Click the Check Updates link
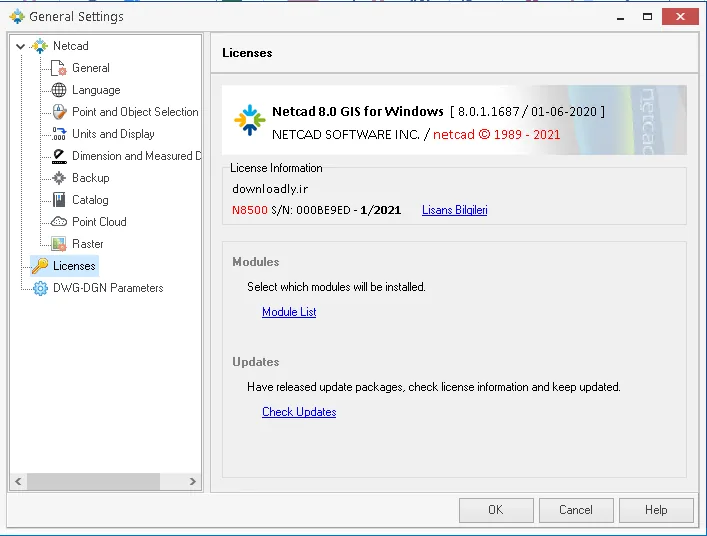The width and height of the screenshot is (707, 536). (299, 412)
